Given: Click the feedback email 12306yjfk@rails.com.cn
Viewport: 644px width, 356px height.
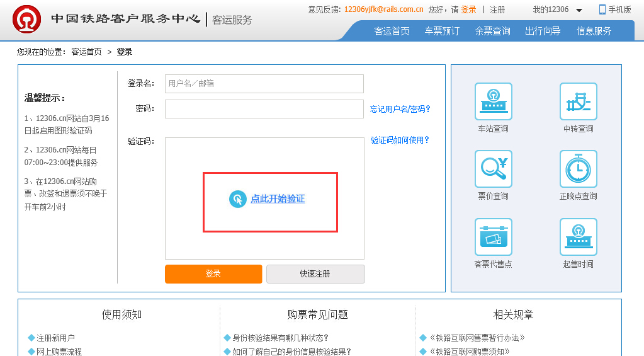Looking at the screenshot, I should (x=383, y=9).
